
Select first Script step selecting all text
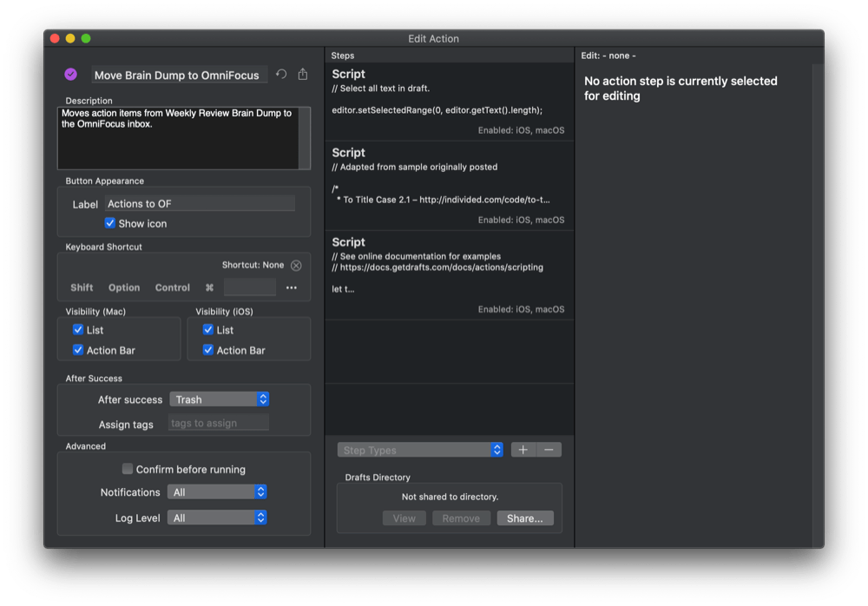click(x=450, y=102)
